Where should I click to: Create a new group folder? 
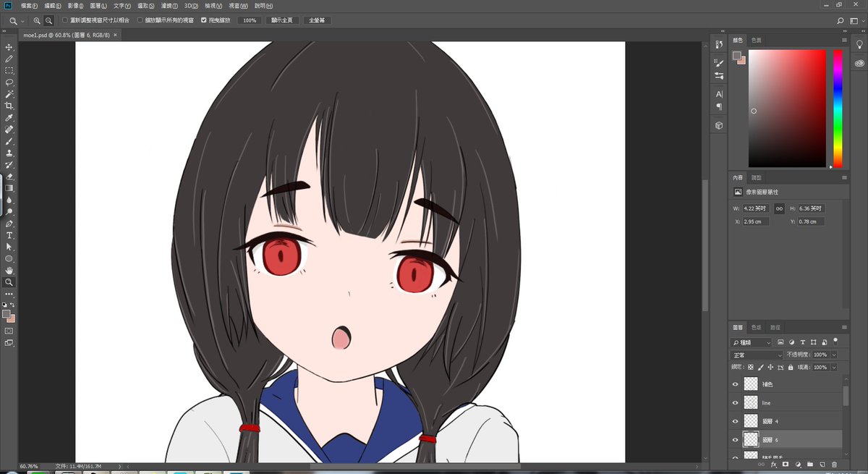pos(810,464)
